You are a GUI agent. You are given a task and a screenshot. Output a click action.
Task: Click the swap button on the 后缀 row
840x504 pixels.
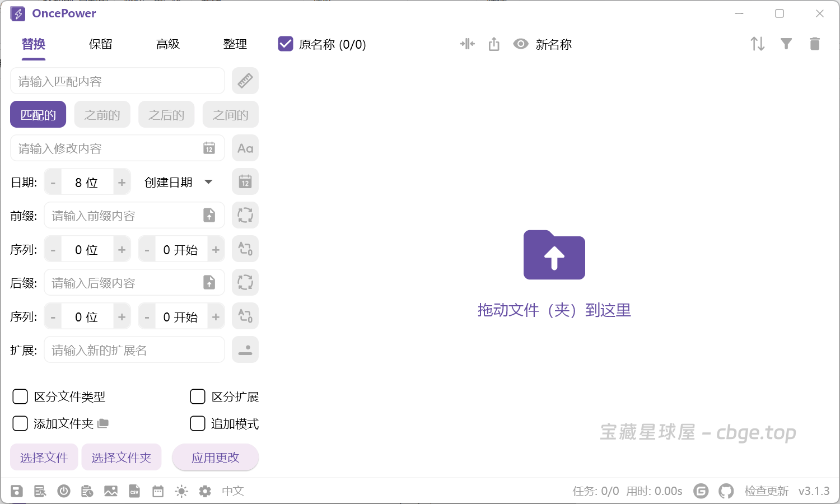[x=245, y=283]
